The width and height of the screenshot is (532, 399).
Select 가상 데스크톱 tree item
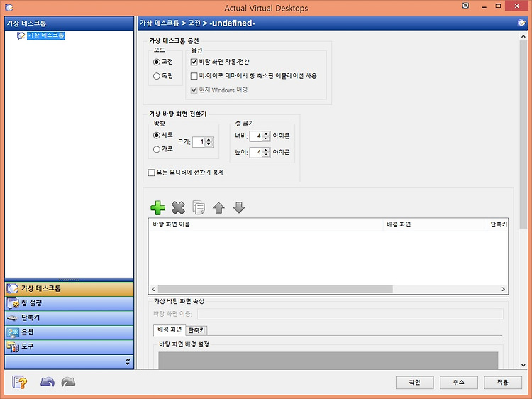[46, 35]
